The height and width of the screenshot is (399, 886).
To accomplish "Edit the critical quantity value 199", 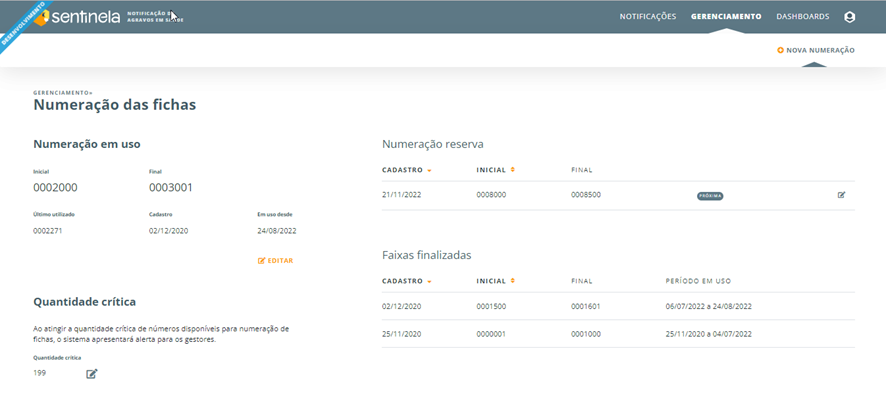I will click(92, 374).
